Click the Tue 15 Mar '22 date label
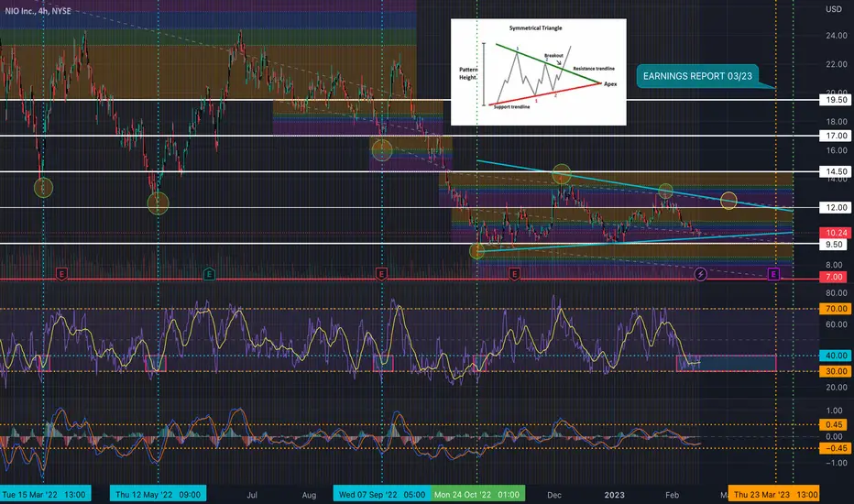The height and width of the screenshot is (504, 854). click(x=45, y=494)
